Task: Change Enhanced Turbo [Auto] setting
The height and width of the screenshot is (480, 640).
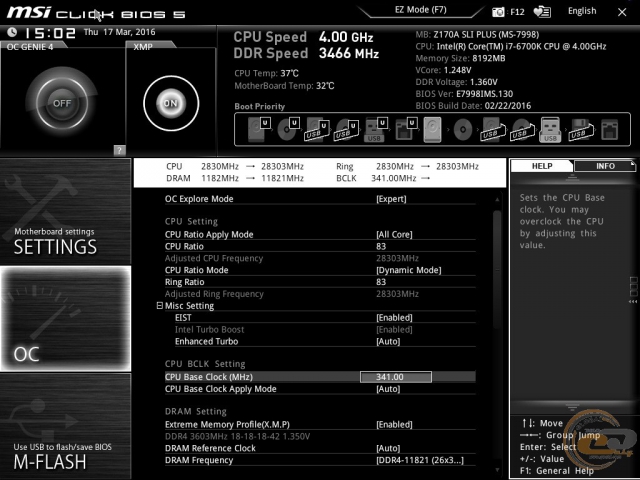Action: coord(325,341)
